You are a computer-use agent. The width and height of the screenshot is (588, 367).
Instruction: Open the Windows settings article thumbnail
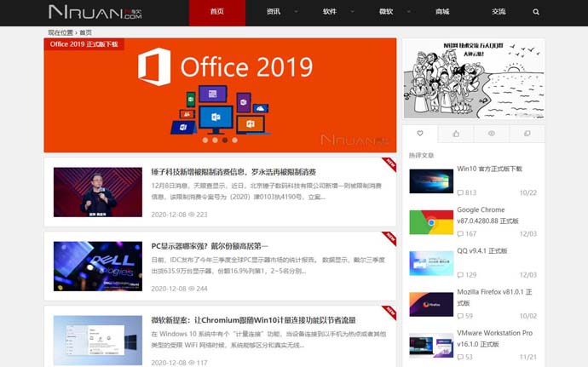[98, 341]
